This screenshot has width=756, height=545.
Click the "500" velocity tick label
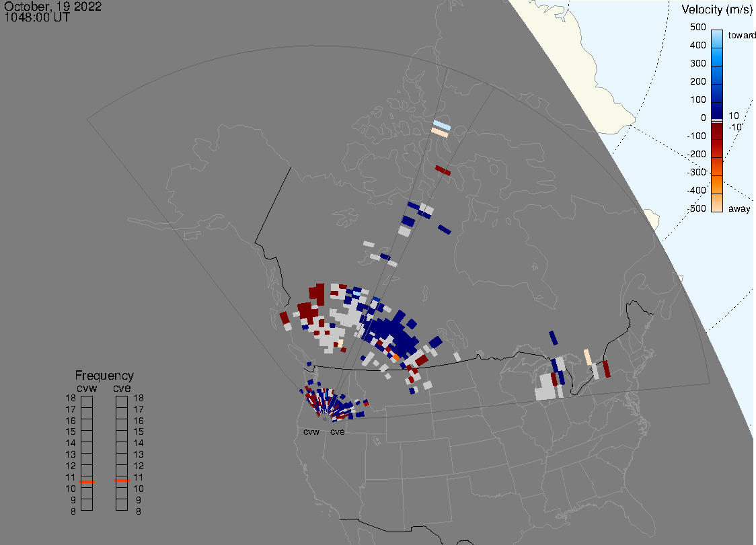pos(697,28)
